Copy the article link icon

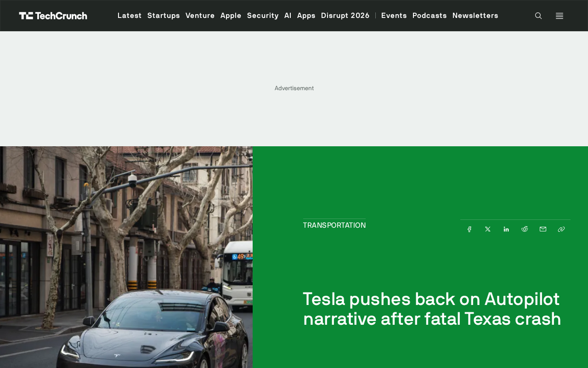pos(561,229)
